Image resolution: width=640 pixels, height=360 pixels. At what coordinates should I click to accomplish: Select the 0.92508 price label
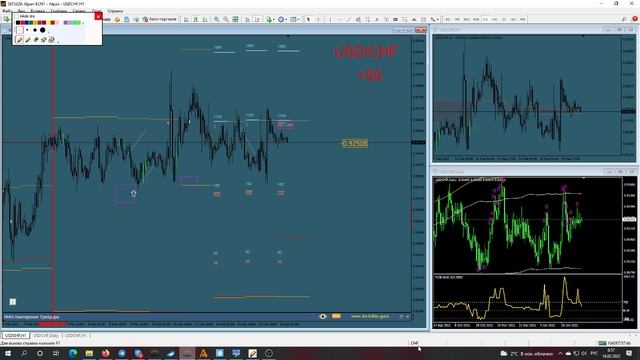[x=354, y=143]
